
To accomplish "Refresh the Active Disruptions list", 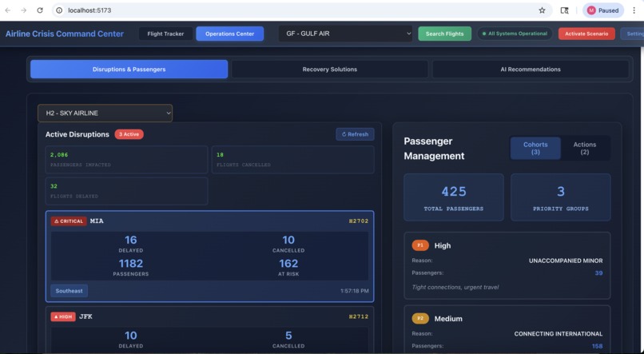I will click(355, 134).
